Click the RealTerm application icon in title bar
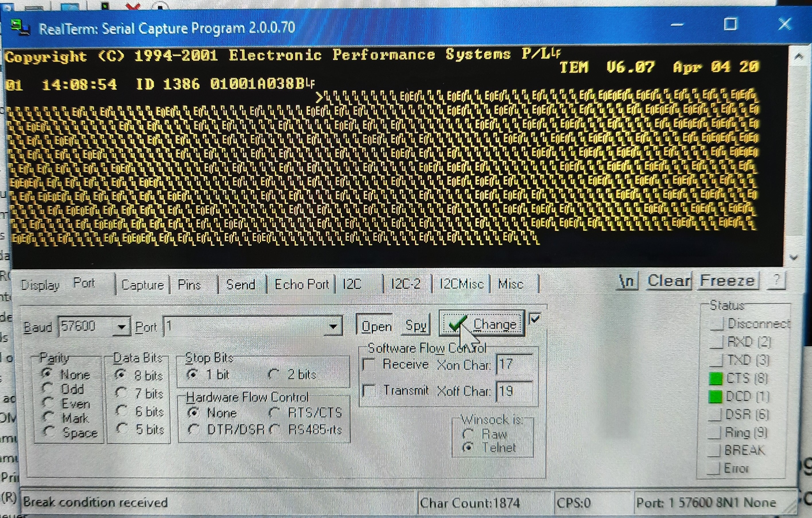The image size is (812, 518). 20,28
